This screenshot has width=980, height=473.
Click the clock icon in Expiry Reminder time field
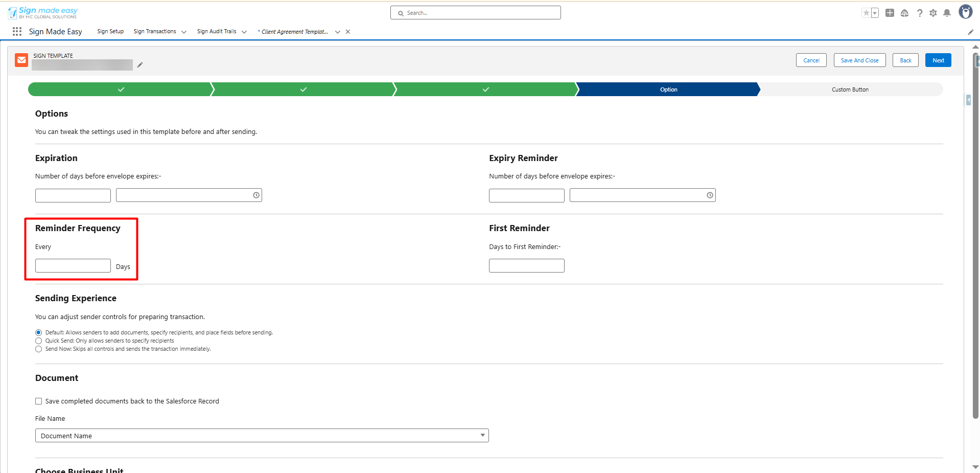(710, 195)
